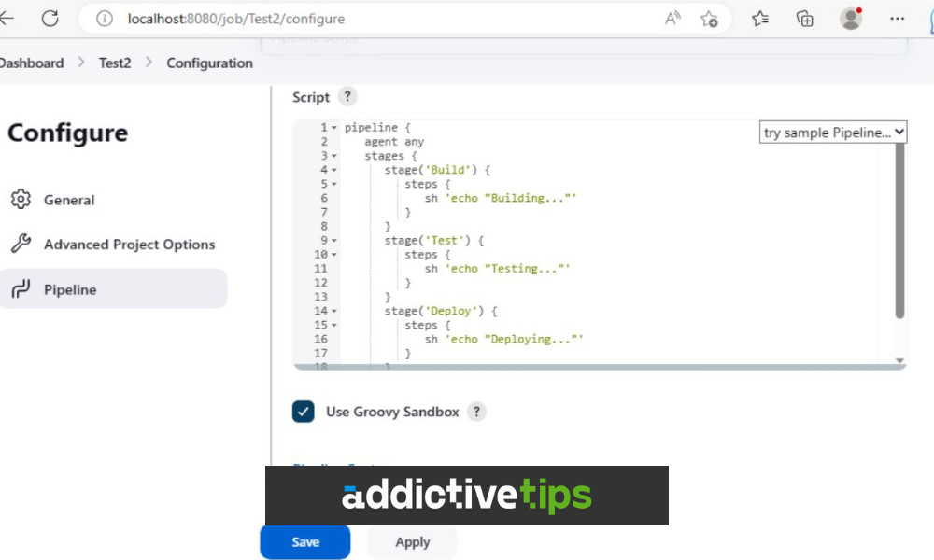
Task: Click the Save button
Action: 304,542
